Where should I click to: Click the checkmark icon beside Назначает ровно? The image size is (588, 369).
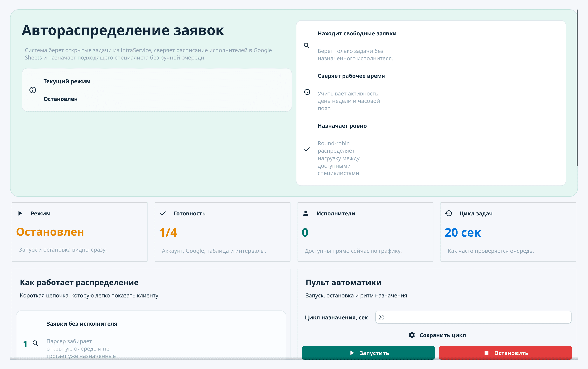point(307,149)
